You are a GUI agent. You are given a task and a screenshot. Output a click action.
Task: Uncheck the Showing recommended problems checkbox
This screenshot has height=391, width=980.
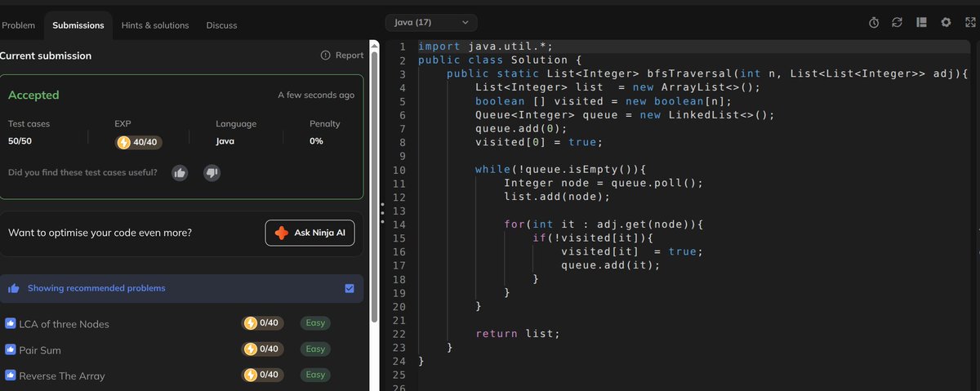pos(350,288)
